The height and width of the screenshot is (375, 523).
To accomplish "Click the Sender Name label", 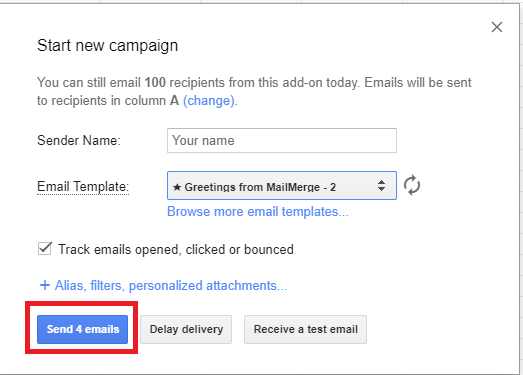I will [79, 140].
